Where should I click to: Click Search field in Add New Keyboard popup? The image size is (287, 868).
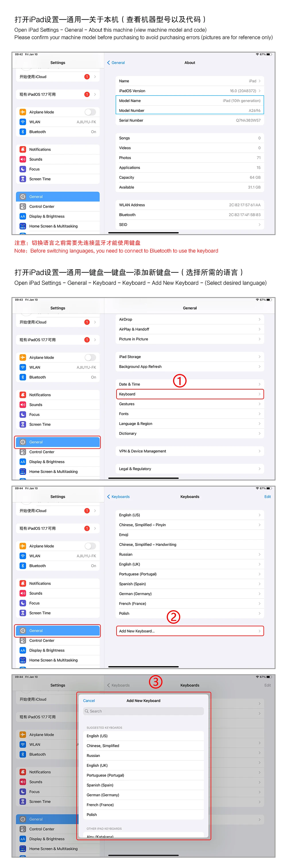tap(143, 711)
